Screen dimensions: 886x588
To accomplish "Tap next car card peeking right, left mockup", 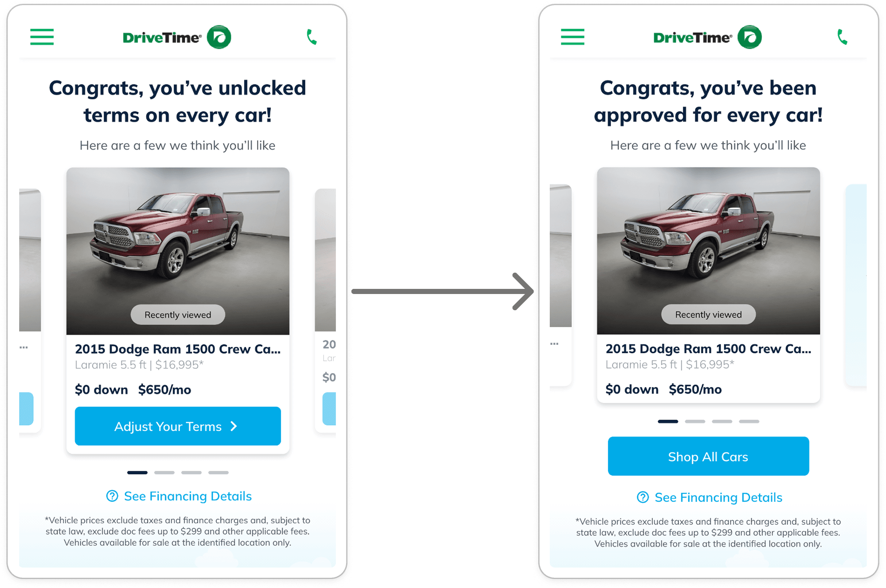I will (325, 310).
